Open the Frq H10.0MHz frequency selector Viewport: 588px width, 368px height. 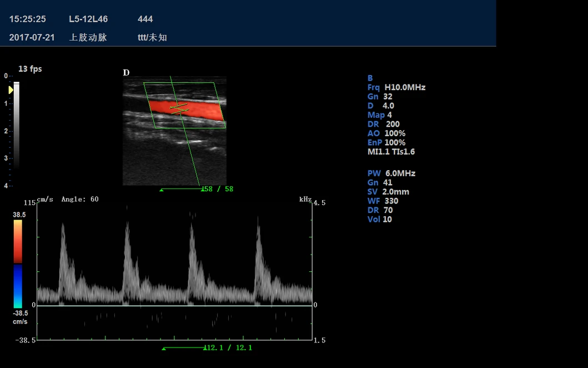396,87
